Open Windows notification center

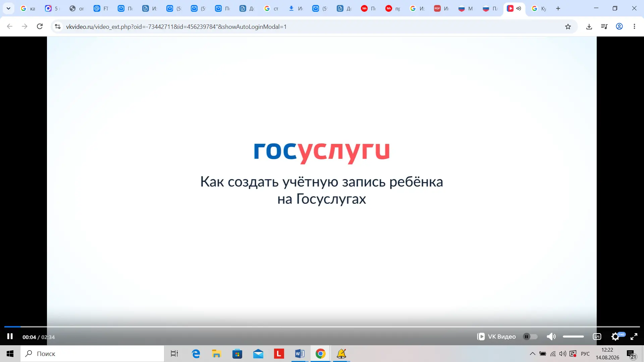point(631,354)
